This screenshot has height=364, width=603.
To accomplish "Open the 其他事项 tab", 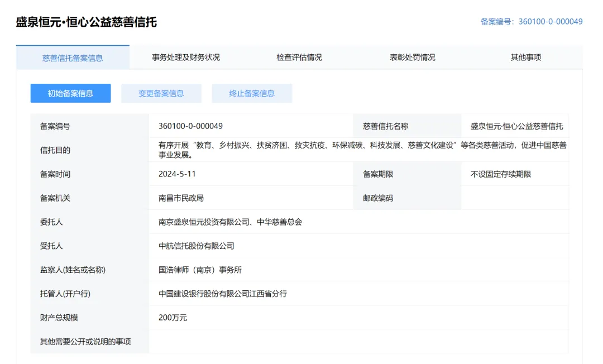I will pos(526,58).
